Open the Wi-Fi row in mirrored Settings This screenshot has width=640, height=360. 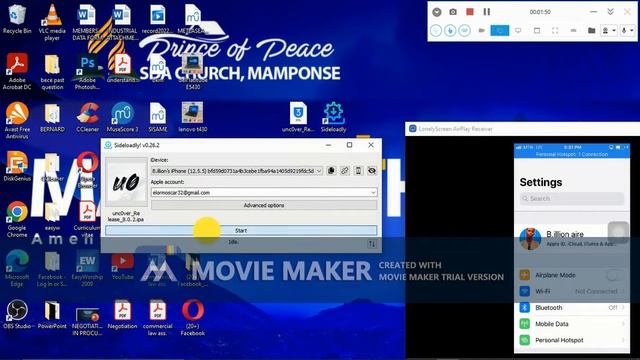(571, 291)
